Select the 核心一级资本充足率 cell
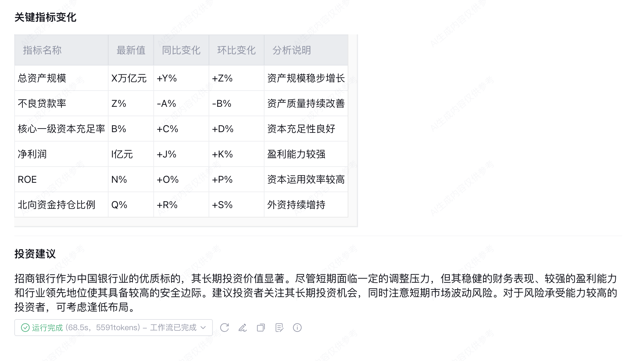644x361 pixels. [x=61, y=129]
